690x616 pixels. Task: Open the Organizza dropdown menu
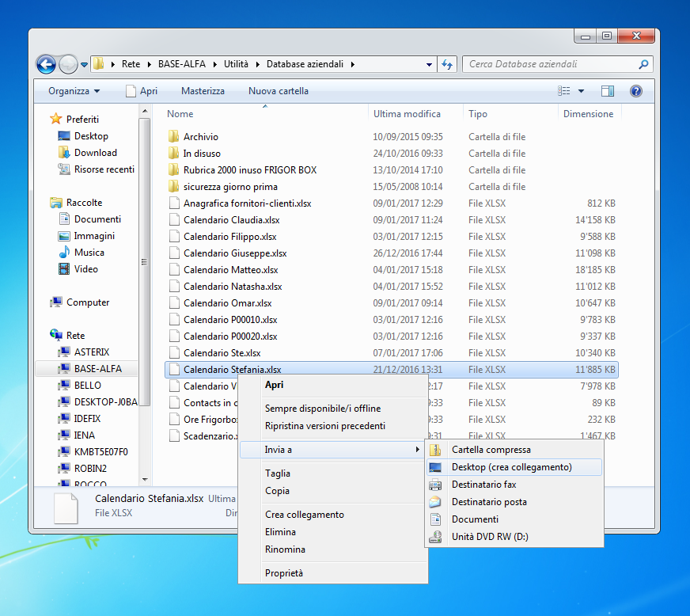pyautogui.click(x=74, y=91)
